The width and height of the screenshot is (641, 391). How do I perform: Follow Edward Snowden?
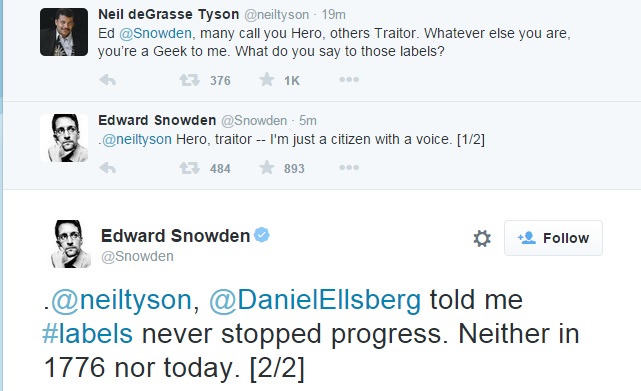553,238
